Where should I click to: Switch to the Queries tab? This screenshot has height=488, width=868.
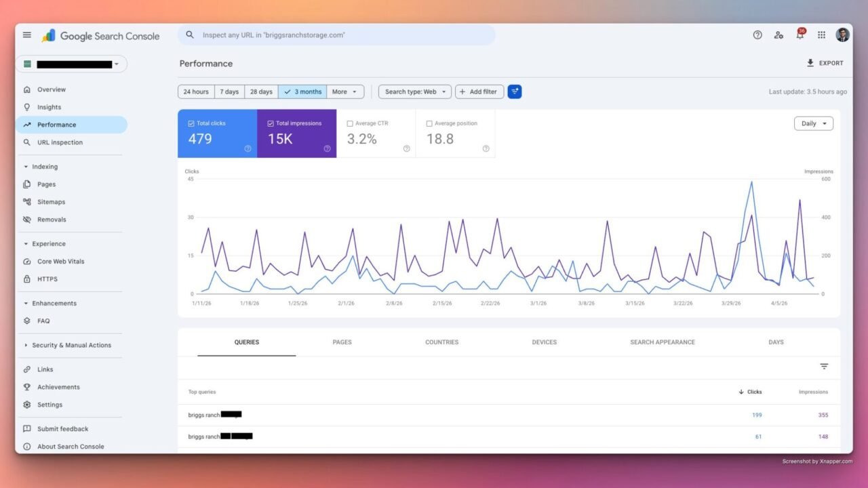coord(247,342)
